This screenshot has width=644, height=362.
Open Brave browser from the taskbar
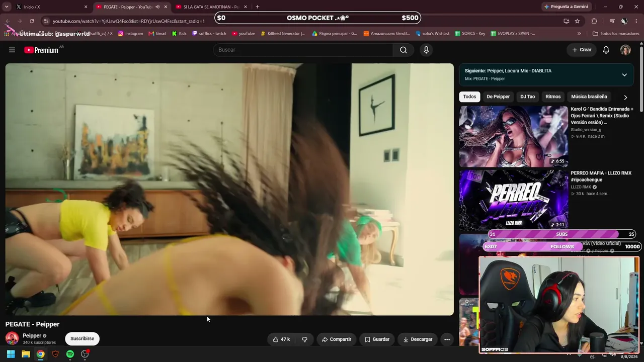(55, 354)
